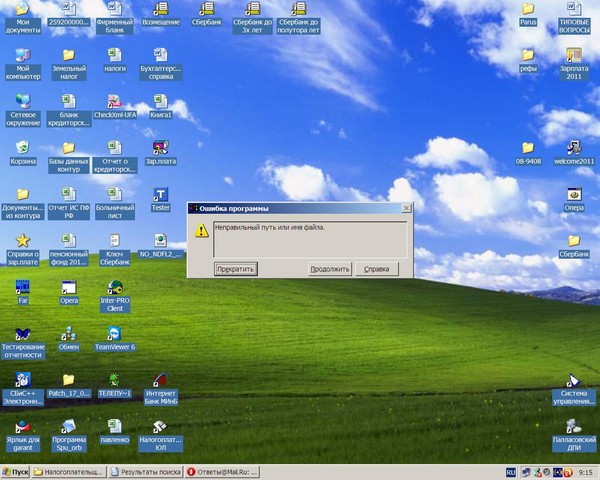
Task: Select Система управления... shortcut
Action: [574, 389]
